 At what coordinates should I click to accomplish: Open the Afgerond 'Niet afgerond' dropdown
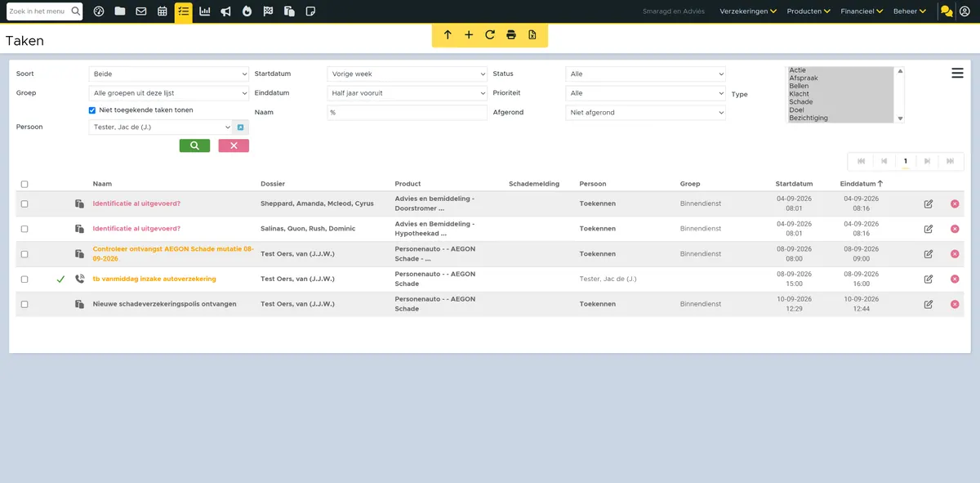click(x=645, y=113)
